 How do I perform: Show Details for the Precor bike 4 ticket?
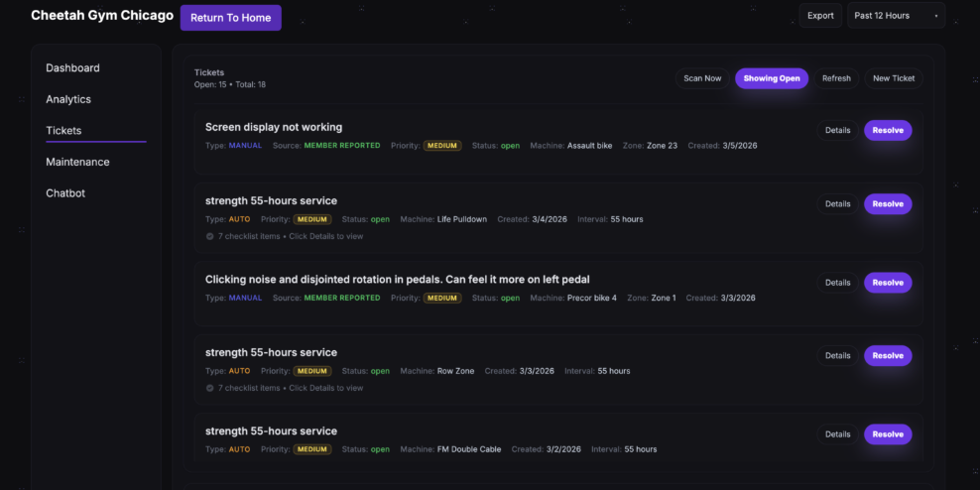[837, 283]
